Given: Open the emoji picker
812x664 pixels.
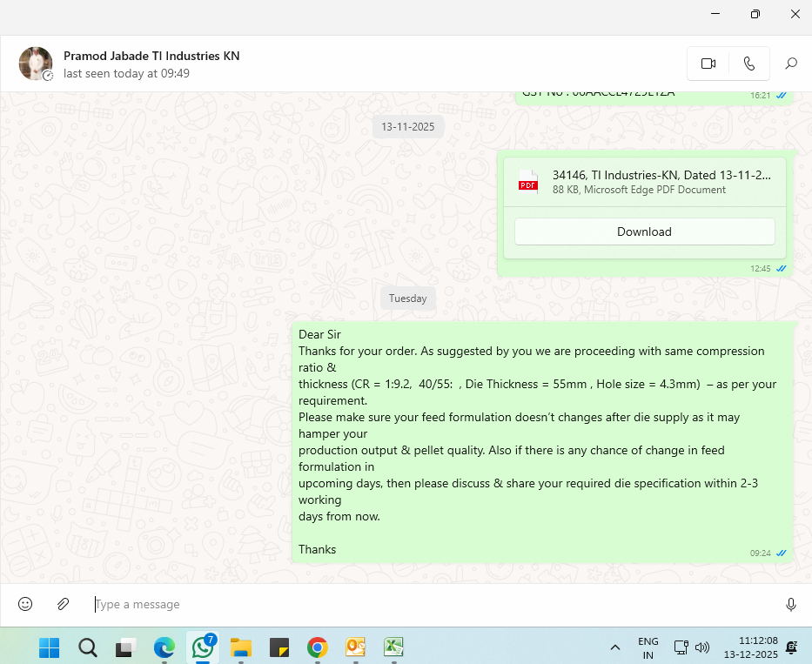Looking at the screenshot, I should [25, 604].
